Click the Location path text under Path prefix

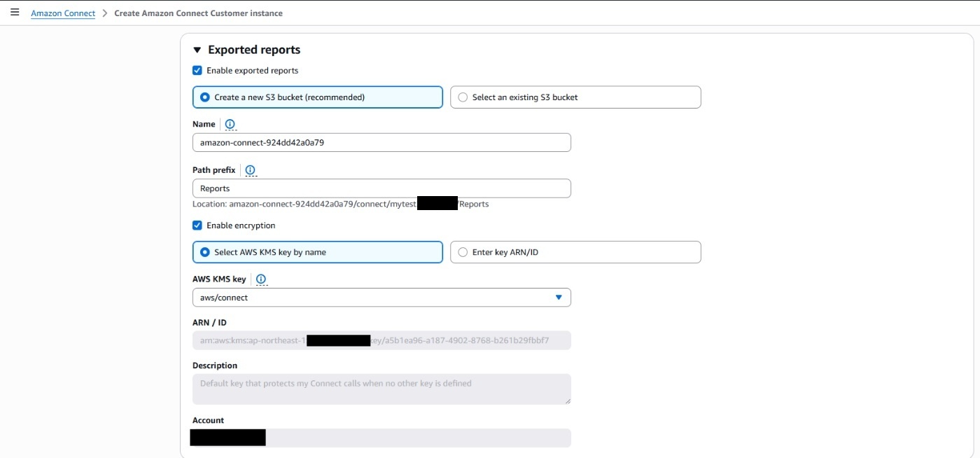[341, 204]
